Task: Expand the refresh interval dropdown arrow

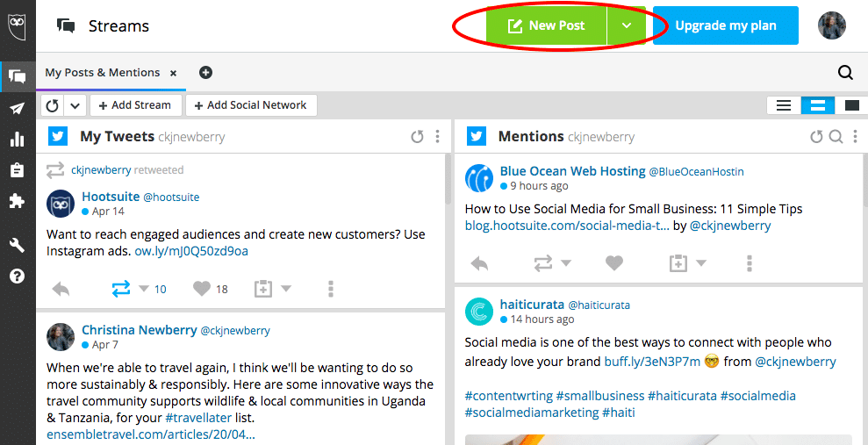Action: pos(75,105)
